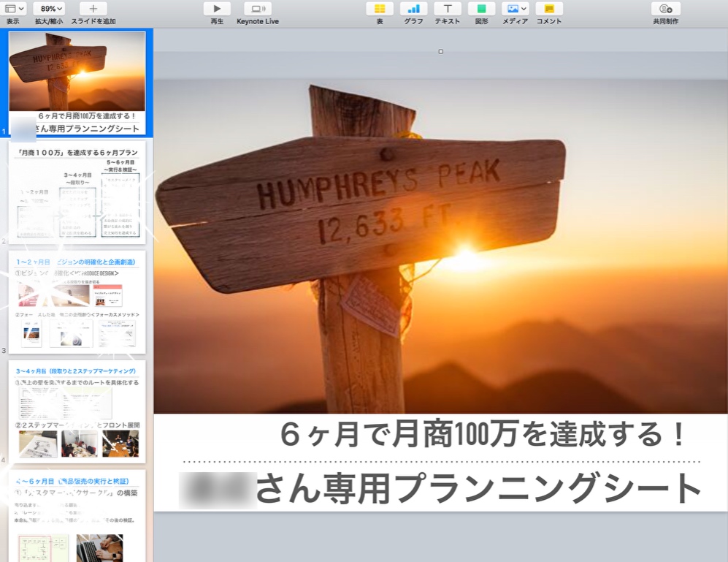Add a shape using the 図形 icon
This screenshot has height=562, width=728.
click(x=481, y=9)
